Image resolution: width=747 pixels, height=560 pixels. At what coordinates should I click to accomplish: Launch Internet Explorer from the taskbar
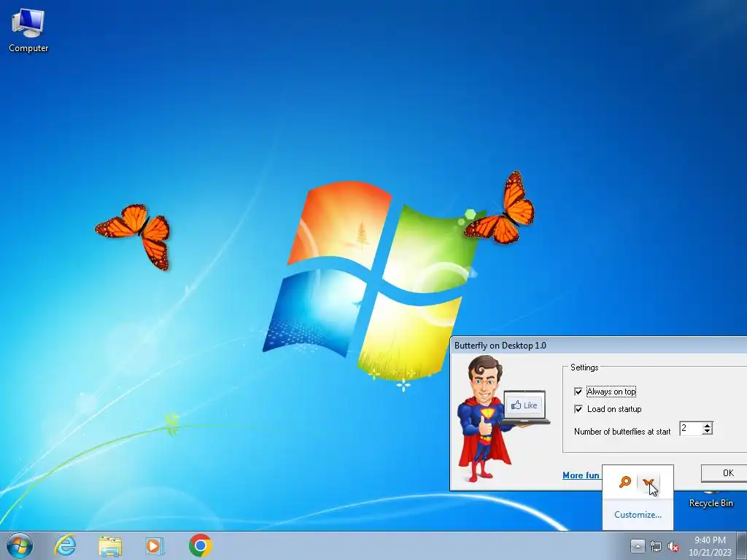[x=65, y=545]
